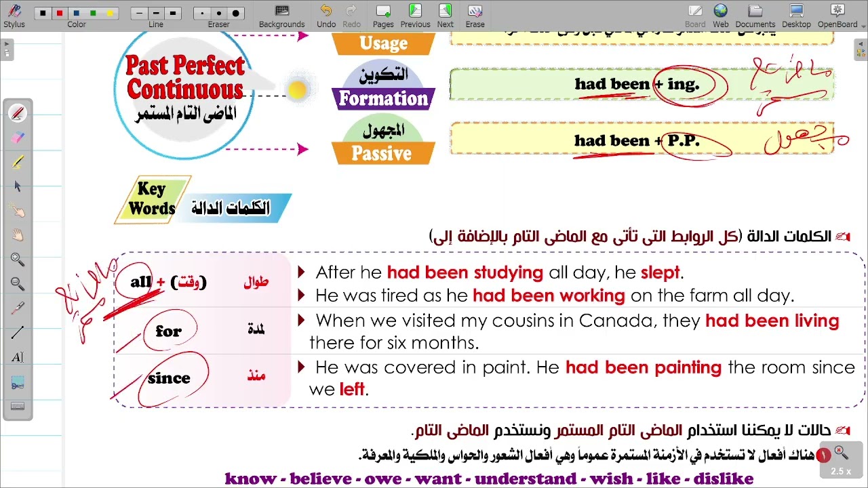Click the verb 'believe' in the purple list
The height and width of the screenshot is (488, 868).
(x=321, y=479)
